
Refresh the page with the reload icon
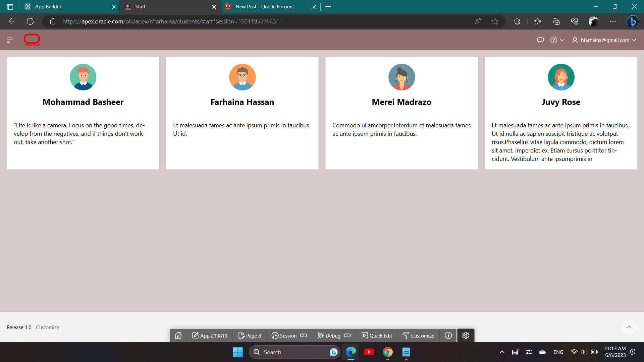tap(30, 21)
